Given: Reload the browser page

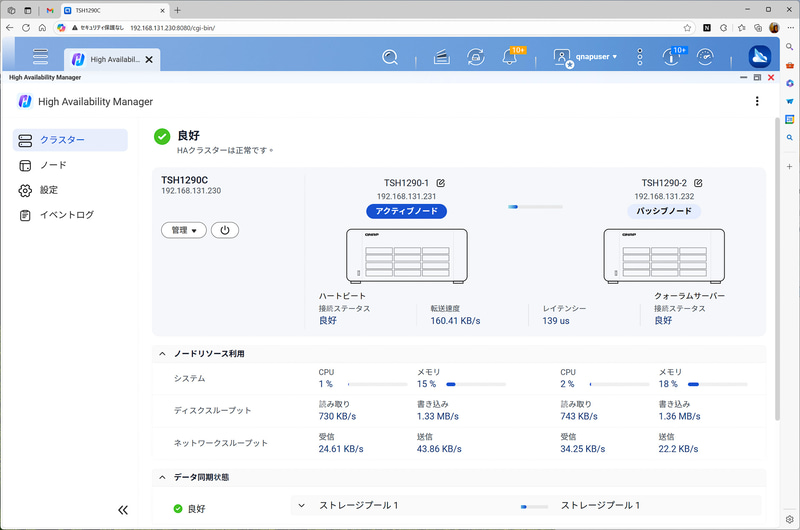Looking at the screenshot, I should pos(26,28).
